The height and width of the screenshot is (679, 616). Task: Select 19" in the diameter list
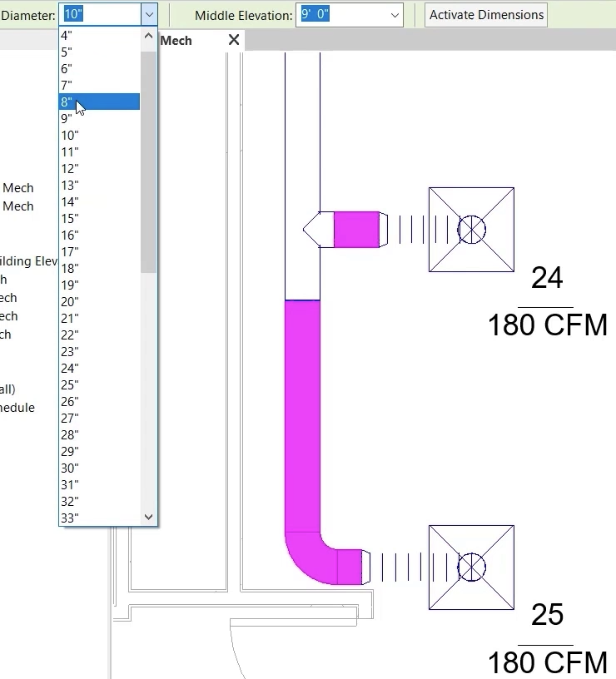[99, 285]
